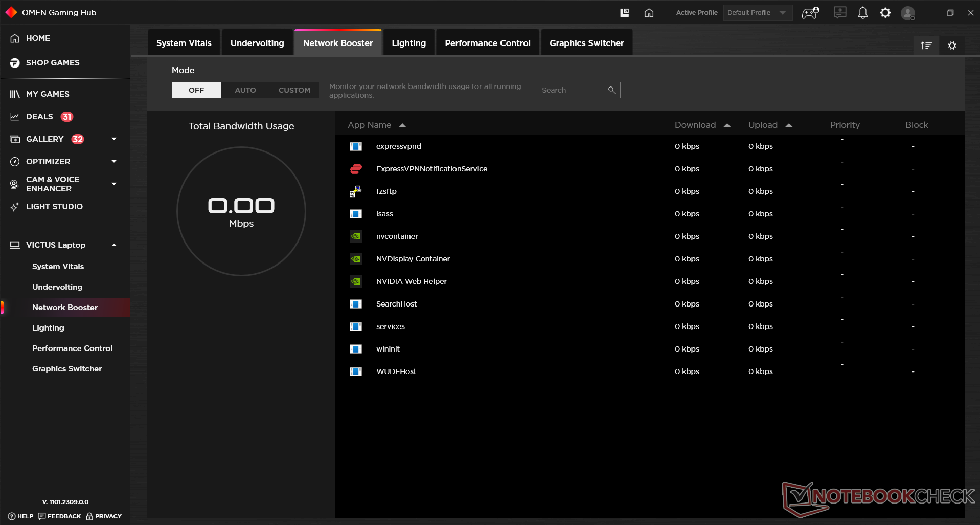Open Undervolting in the sidebar

point(57,287)
